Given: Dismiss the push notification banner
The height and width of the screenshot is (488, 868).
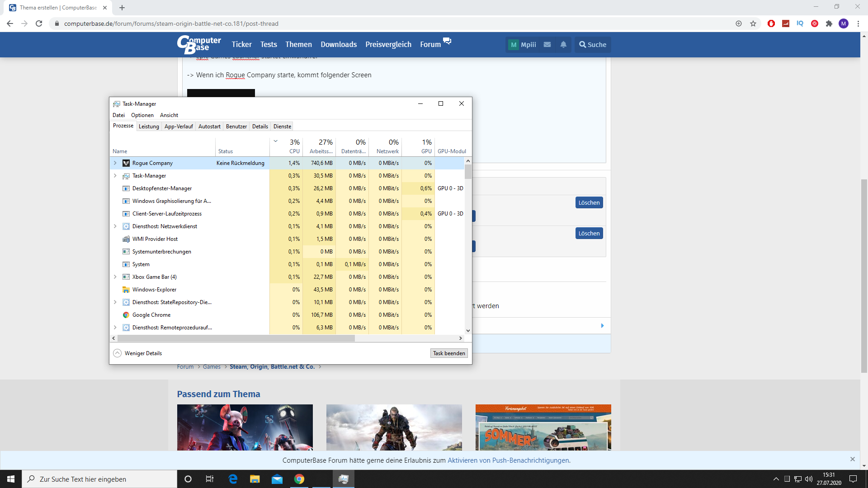Looking at the screenshot, I should tap(853, 459).
